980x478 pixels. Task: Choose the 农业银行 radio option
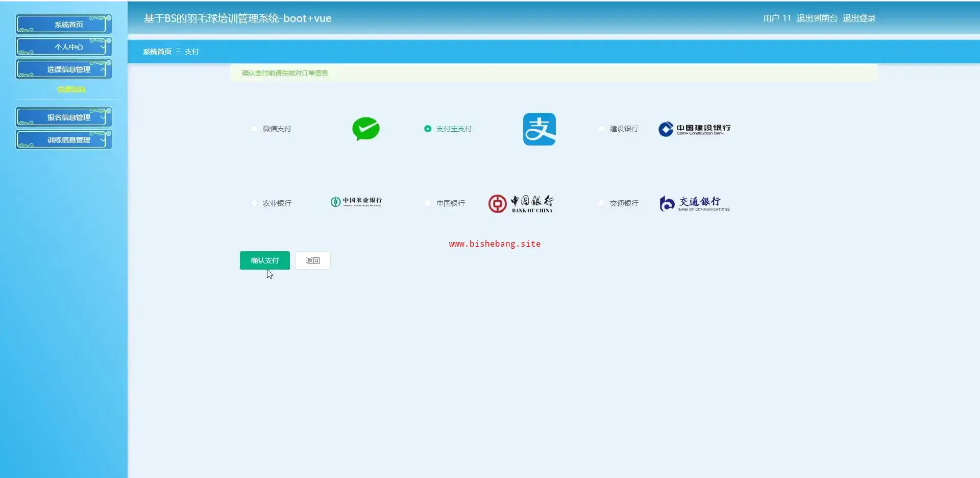[x=254, y=203]
